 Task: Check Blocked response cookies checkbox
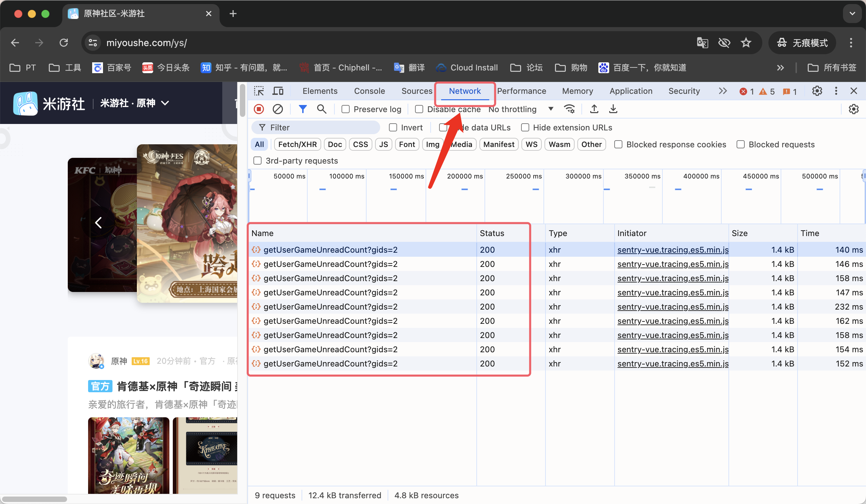618,144
